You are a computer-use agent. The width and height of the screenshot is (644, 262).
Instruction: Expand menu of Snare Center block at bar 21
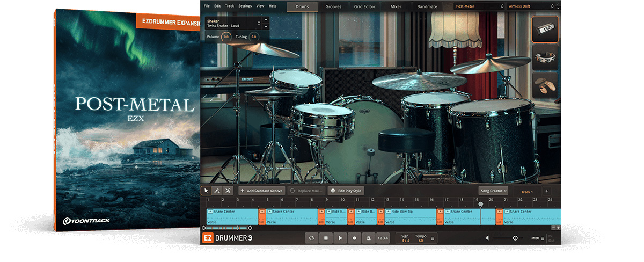click(507, 212)
